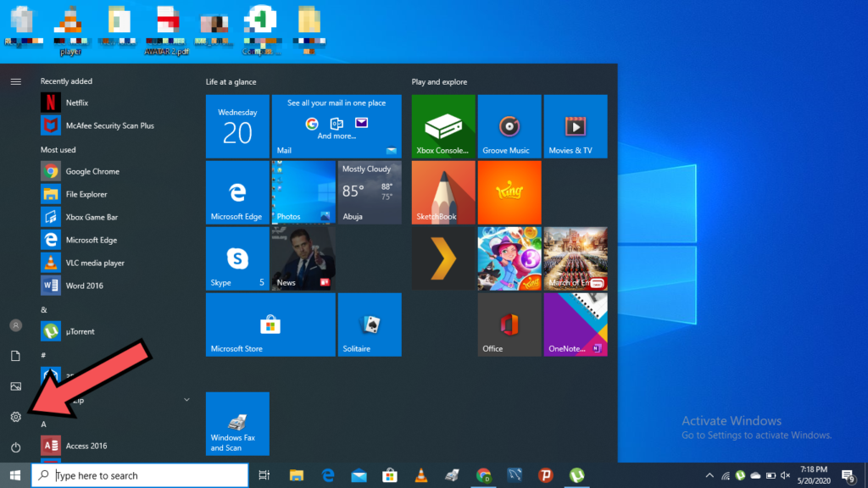This screenshot has width=868, height=488.
Task: Click the orange King tile
Action: click(509, 192)
